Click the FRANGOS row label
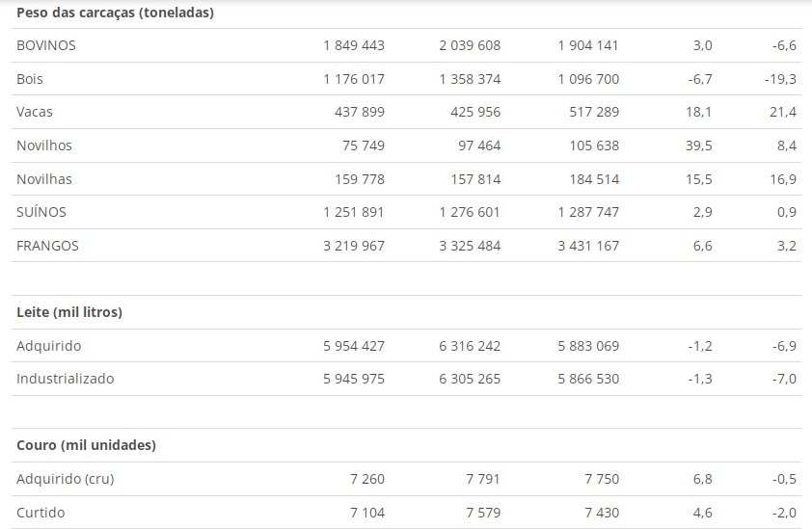This screenshot has width=812, height=529. click(x=47, y=246)
